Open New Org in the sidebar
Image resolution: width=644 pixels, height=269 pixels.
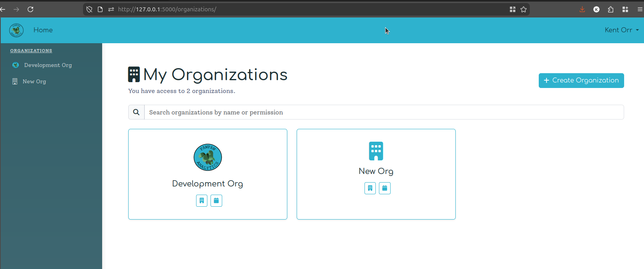pos(34,81)
